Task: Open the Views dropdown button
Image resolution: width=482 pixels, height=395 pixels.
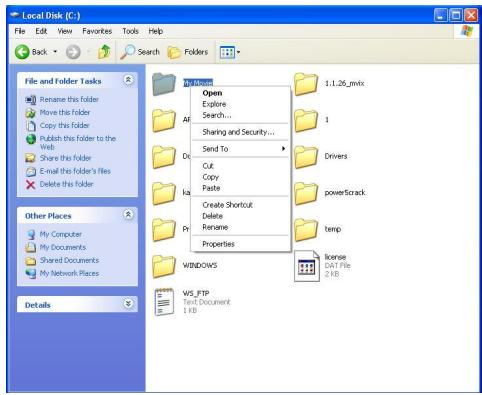Action: point(229,52)
